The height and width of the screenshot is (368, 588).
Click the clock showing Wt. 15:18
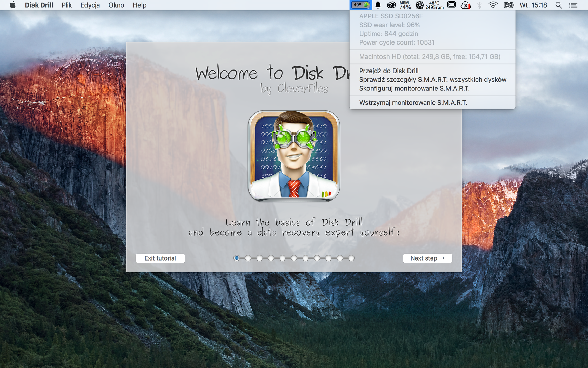(533, 5)
